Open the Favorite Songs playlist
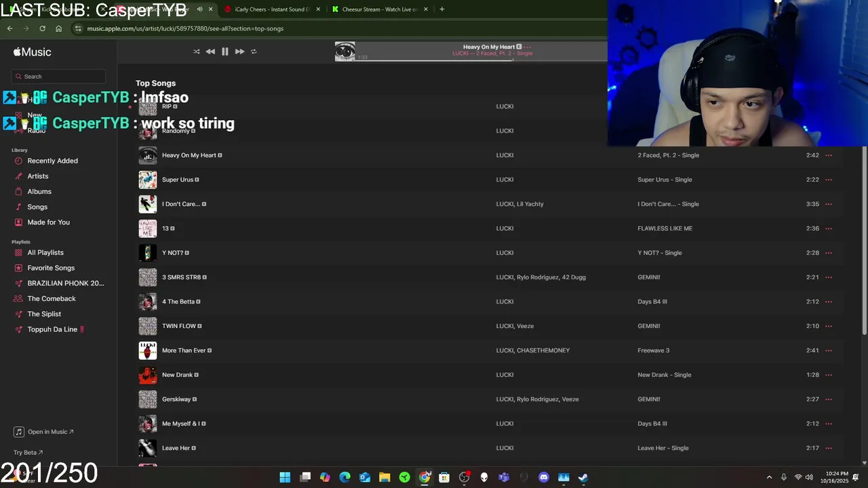Image resolution: width=868 pixels, height=488 pixels. click(51, 268)
